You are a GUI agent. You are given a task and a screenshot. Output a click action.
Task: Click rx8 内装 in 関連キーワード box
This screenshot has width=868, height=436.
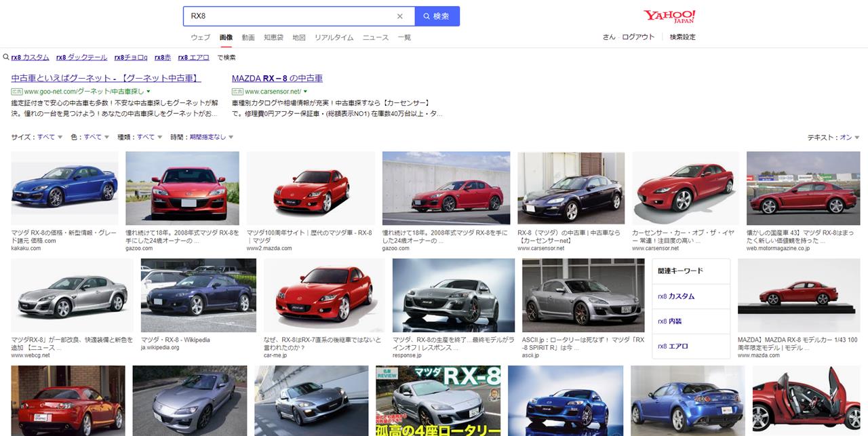(670, 321)
